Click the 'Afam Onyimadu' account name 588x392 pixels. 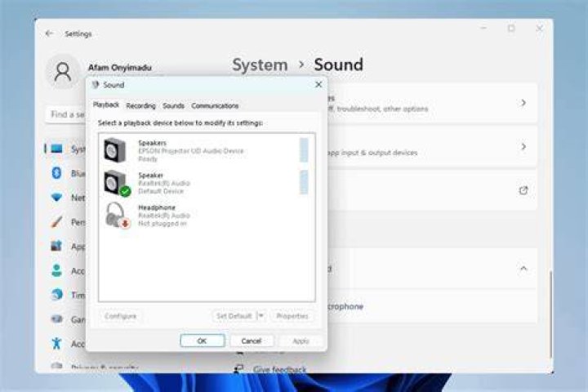tap(120, 68)
